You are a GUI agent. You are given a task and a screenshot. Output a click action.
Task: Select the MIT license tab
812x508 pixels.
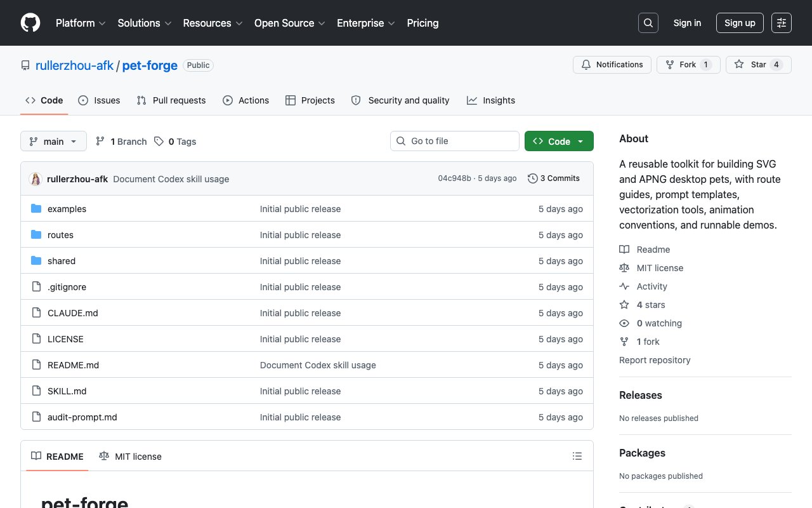[130, 456]
